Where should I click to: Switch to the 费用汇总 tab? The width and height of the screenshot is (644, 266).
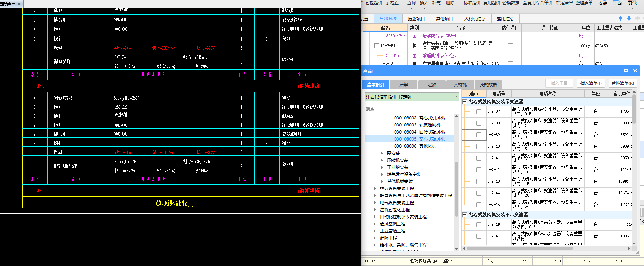[505, 19]
